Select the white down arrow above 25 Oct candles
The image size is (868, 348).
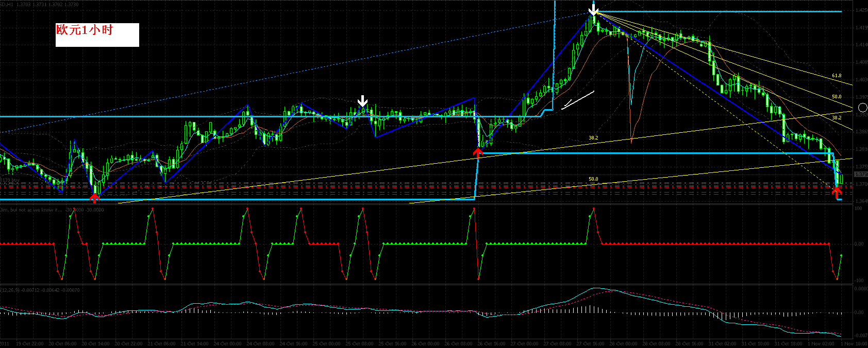coord(363,100)
